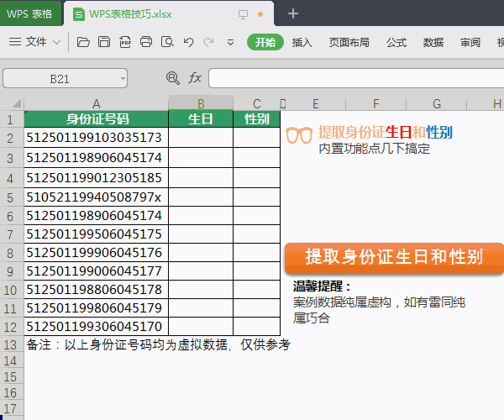This screenshot has height=420, width=504.
Task: Click the orange glasses icon
Action: pos(299,135)
